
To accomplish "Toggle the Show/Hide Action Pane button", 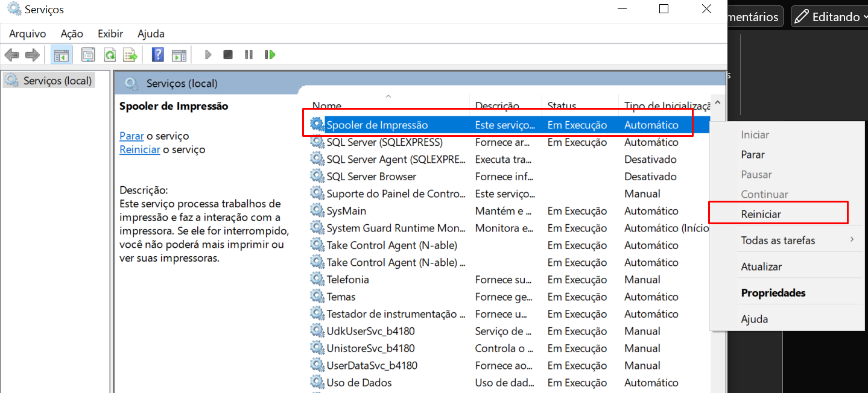I will (179, 55).
